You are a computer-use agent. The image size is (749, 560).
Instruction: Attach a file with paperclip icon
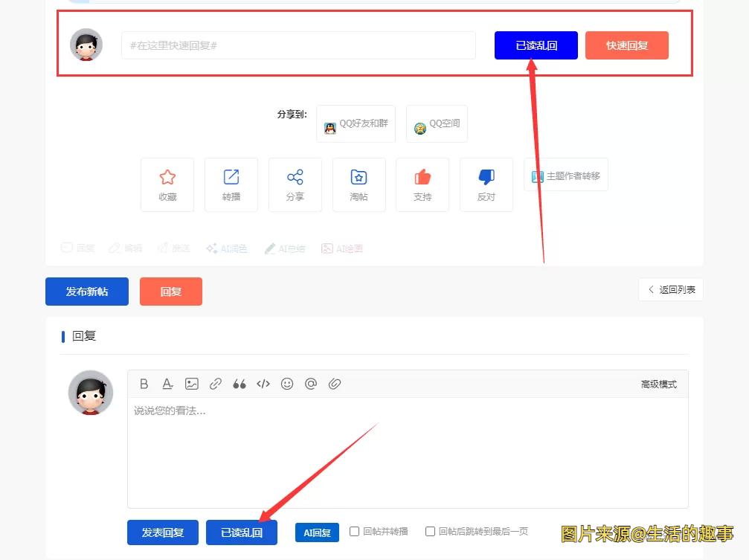point(335,384)
